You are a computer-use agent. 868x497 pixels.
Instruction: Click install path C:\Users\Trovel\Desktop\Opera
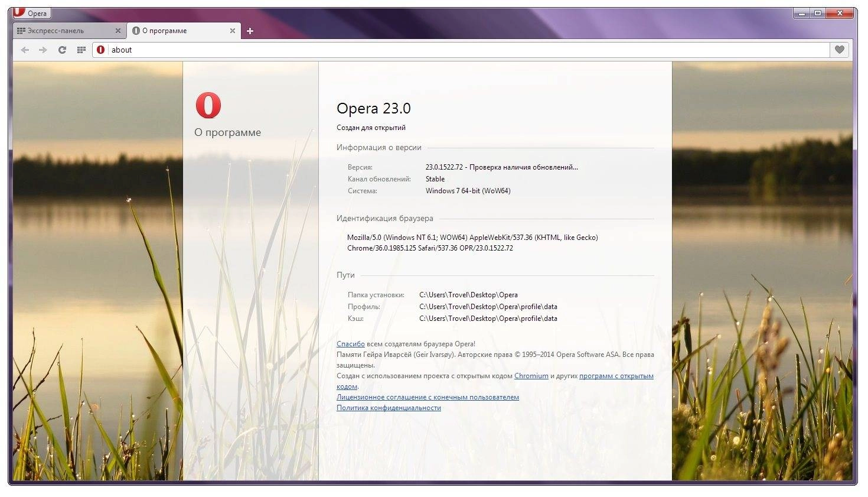(468, 294)
